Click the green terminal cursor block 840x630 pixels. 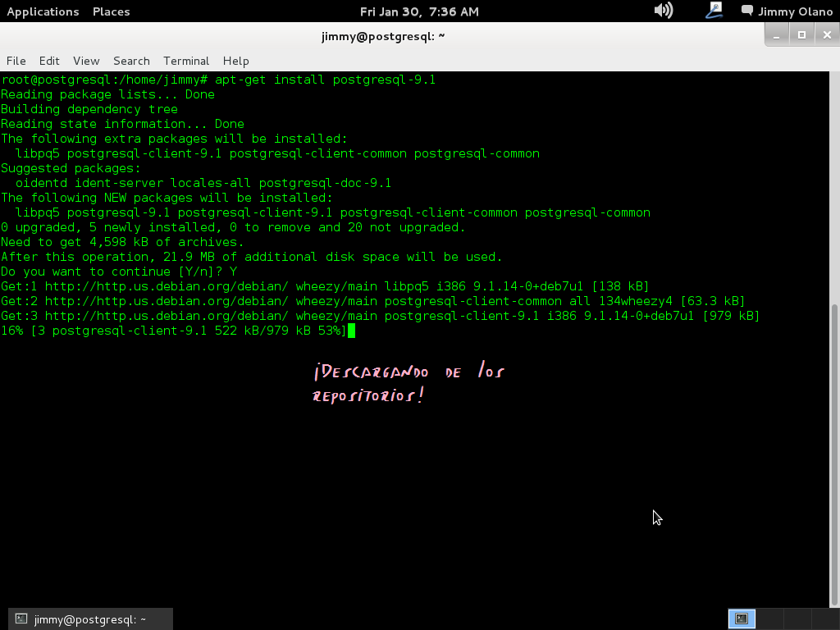click(351, 331)
